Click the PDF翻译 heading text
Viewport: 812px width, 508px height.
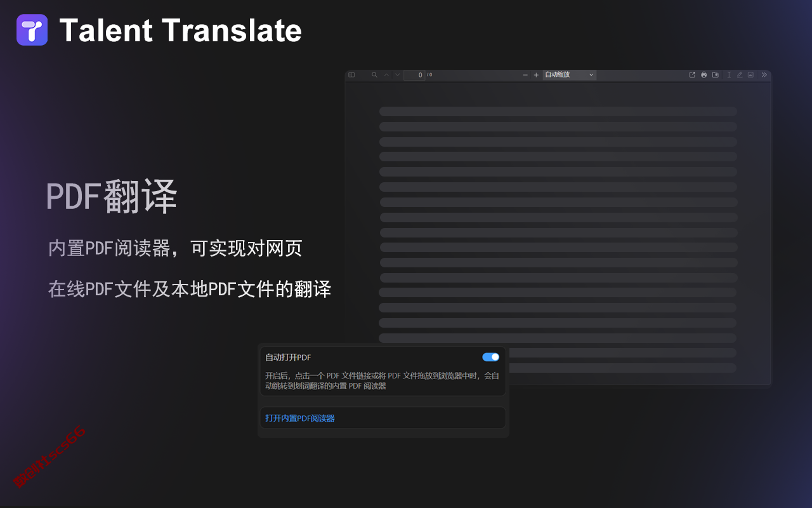112,196
